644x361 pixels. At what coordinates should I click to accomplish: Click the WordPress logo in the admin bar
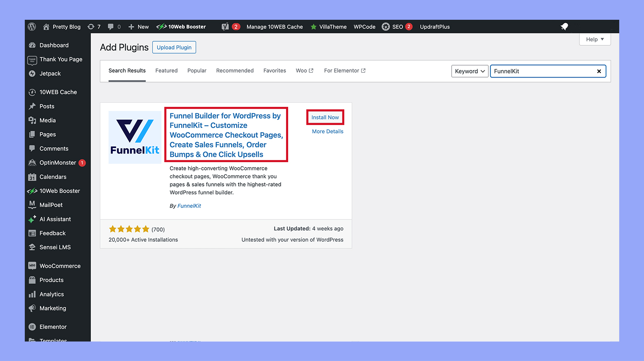pyautogui.click(x=32, y=26)
